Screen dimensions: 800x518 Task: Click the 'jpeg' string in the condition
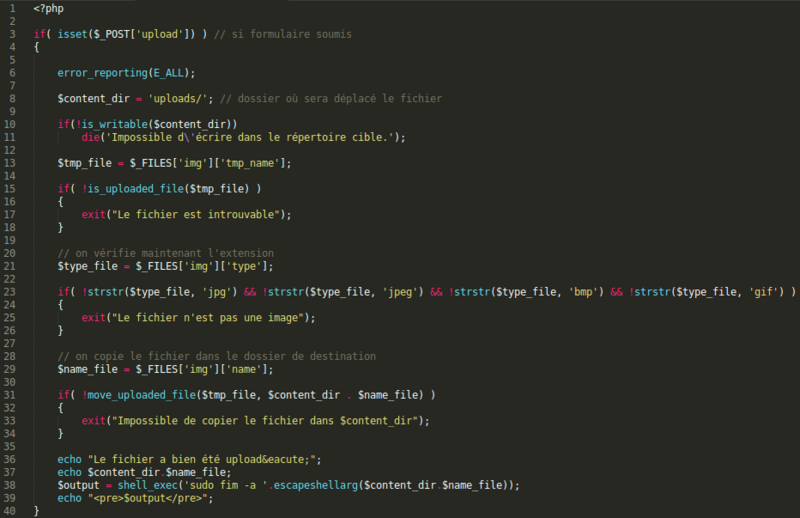(x=398, y=292)
